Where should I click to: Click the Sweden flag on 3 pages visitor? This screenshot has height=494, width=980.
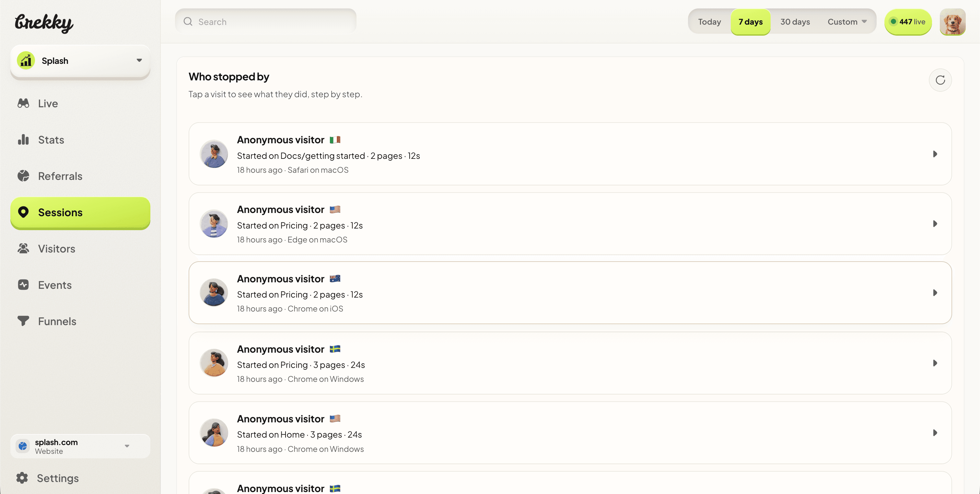coord(335,349)
